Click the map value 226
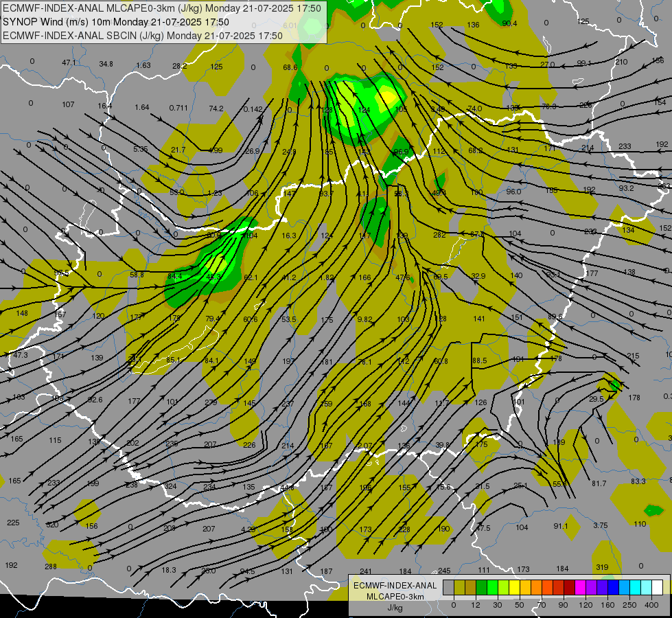This screenshot has width=672, height=618. click(249, 445)
